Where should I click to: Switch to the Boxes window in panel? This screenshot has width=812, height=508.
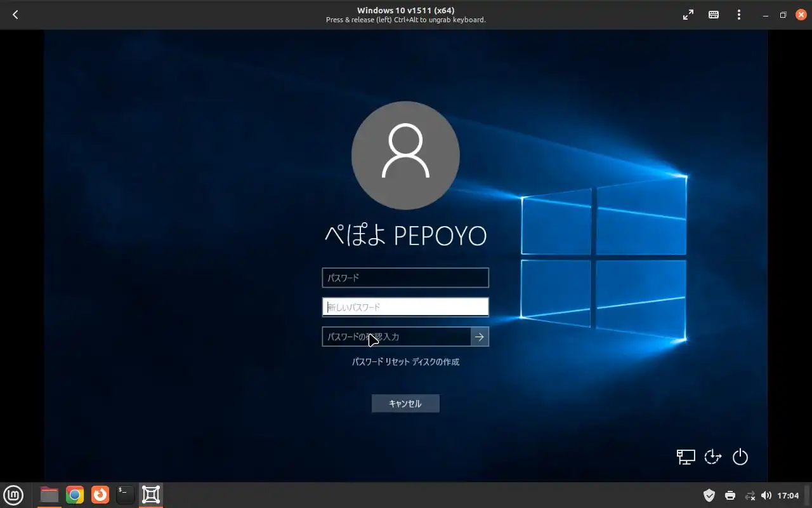click(x=151, y=495)
